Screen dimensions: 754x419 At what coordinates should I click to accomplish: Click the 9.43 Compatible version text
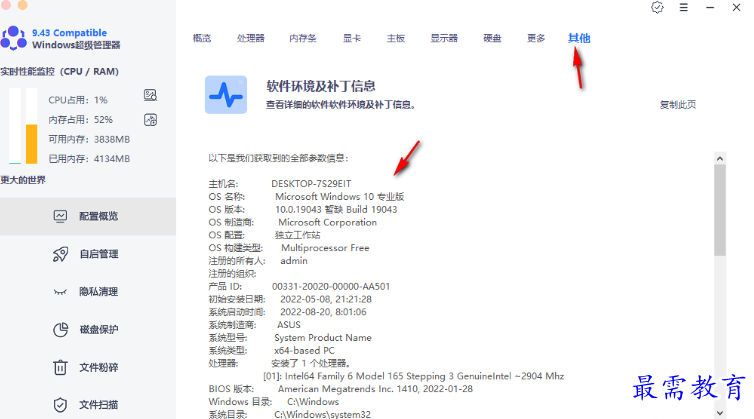pyautogui.click(x=69, y=33)
